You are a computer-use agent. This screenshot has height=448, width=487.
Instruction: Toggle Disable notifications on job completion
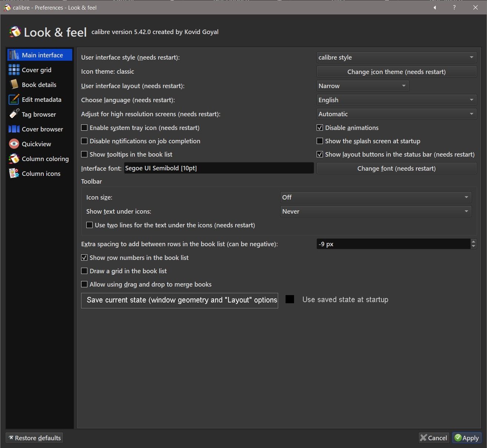tap(84, 141)
